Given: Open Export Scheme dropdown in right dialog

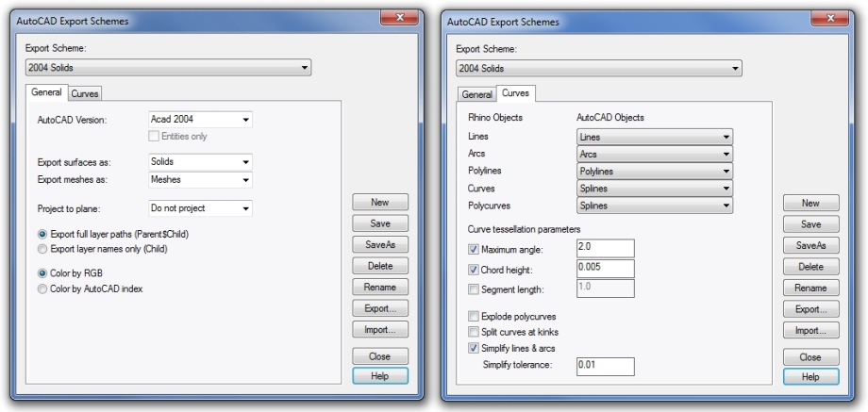Looking at the screenshot, I should coord(599,69).
